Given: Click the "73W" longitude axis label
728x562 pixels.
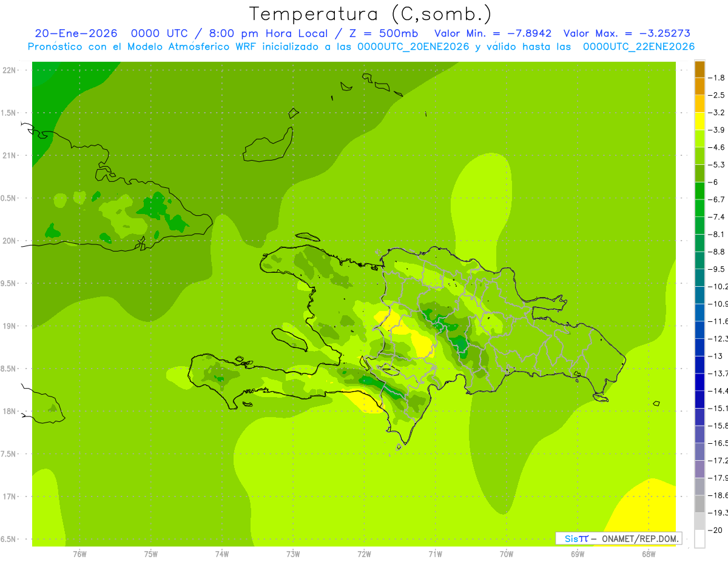Looking at the screenshot, I should point(293,554).
